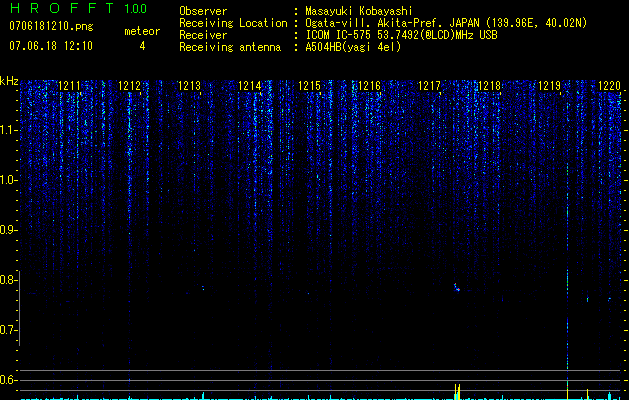Click the 1.1 kHz axis label
The height and width of the screenshot is (400, 629).
(8, 130)
